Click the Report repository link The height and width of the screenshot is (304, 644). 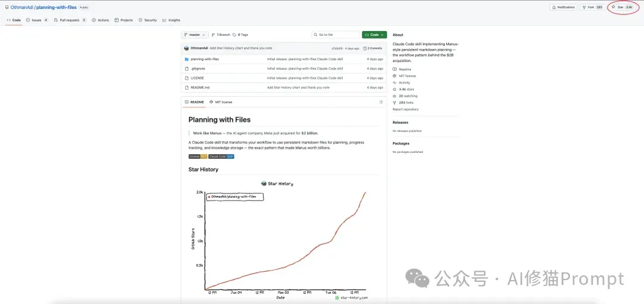click(406, 109)
